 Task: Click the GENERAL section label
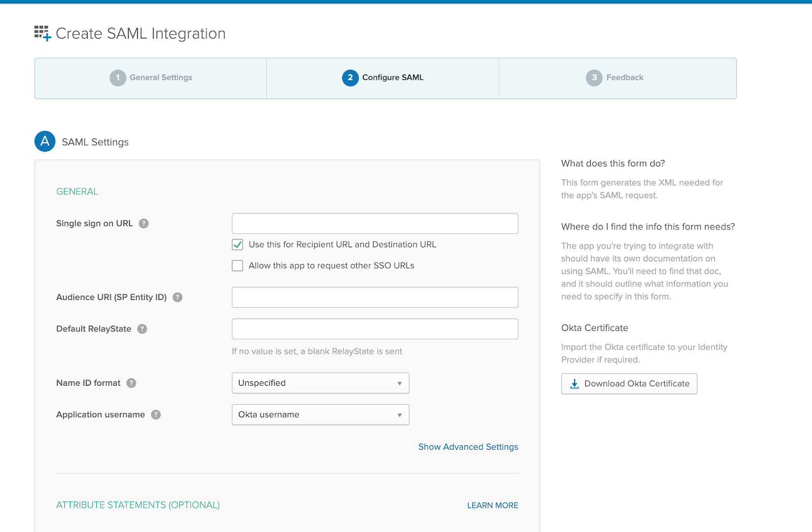77,191
